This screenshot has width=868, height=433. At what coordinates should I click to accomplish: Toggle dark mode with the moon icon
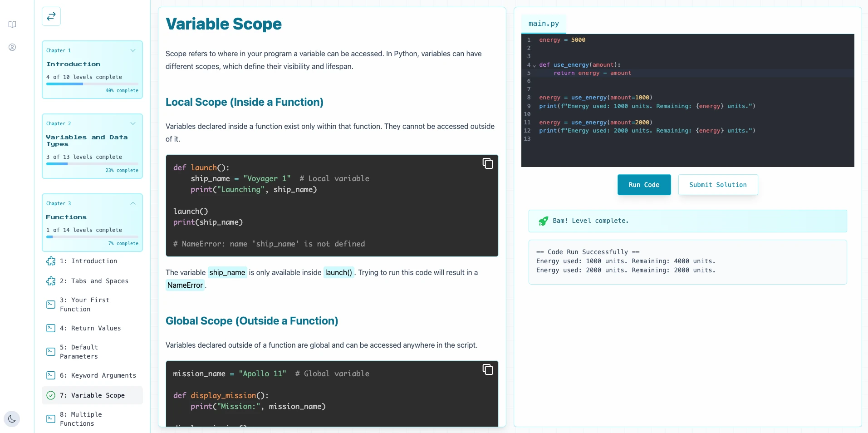pos(12,419)
